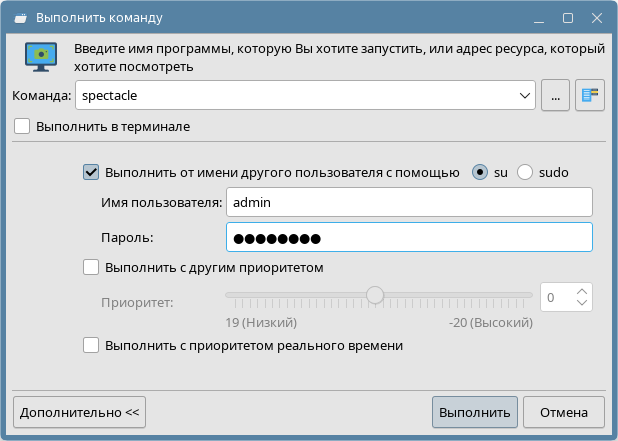Image resolution: width=618 pixels, height=441 pixels.
Task: Open the command history list icon button
Action: click(x=591, y=95)
